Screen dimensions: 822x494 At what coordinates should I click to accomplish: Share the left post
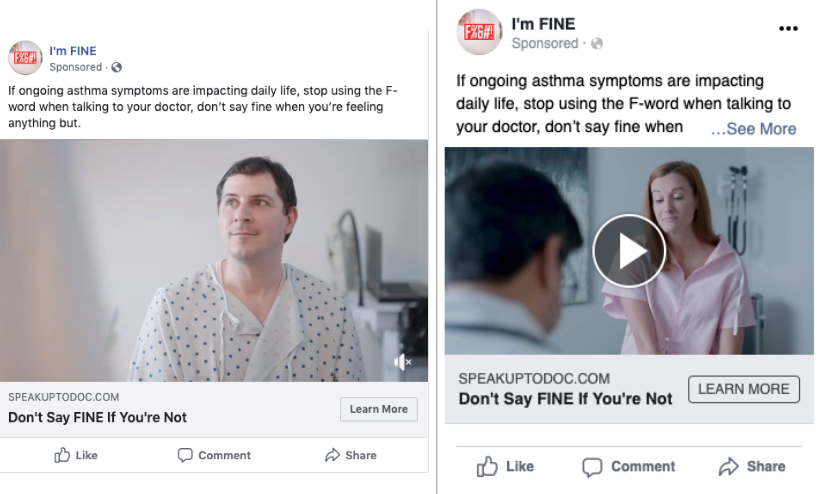click(x=350, y=455)
